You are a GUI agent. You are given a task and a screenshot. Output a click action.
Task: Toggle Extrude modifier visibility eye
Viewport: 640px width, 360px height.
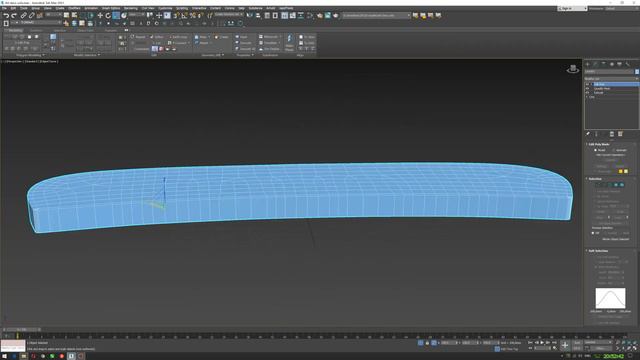point(588,93)
